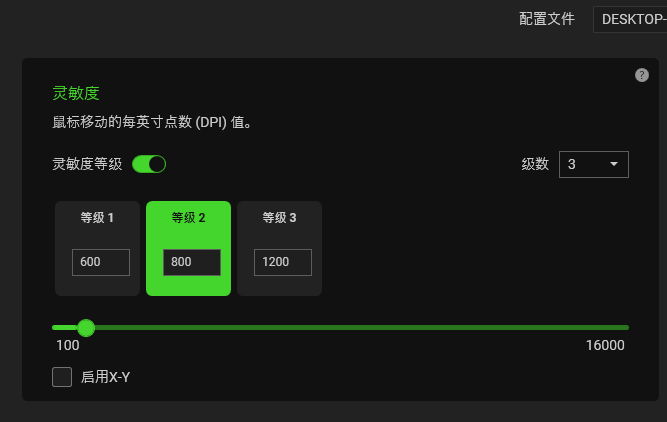The width and height of the screenshot is (667, 422).
Task: Click the help question mark icon
Action: [x=641, y=75]
